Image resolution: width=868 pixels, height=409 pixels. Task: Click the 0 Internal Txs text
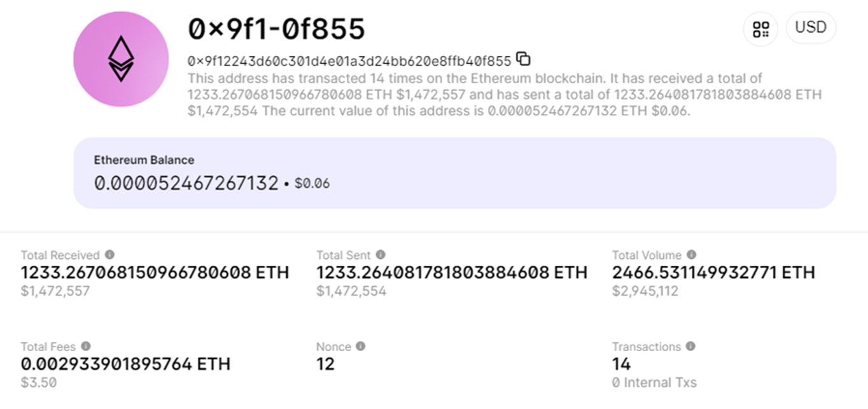tap(654, 382)
